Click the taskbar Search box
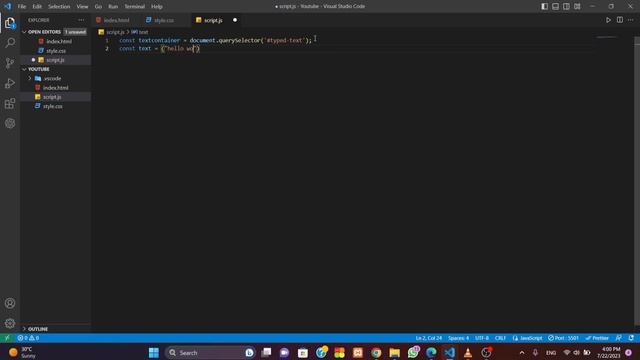 [210, 353]
